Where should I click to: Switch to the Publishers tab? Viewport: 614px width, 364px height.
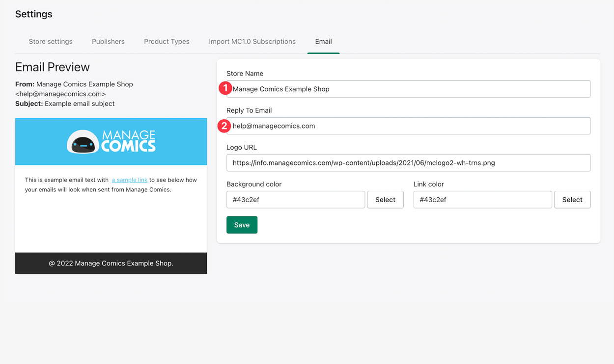[x=108, y=41]
